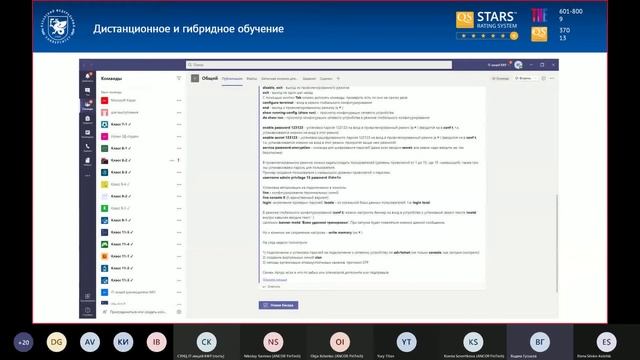Open Files from the left rail
This screenshot has height=360, width=640.
pyautogui.click(x=87, y=161)
